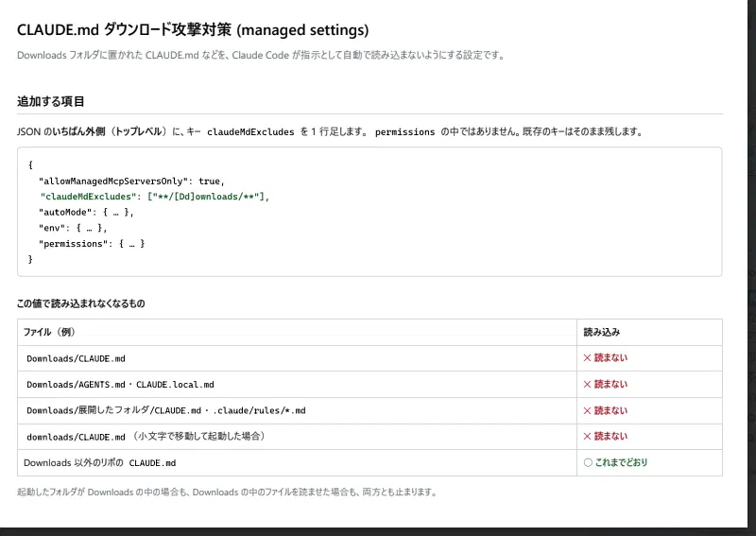
Task: Click the subheading 'この値で読み込まれなくなるもの'
Action: [81, 303]
